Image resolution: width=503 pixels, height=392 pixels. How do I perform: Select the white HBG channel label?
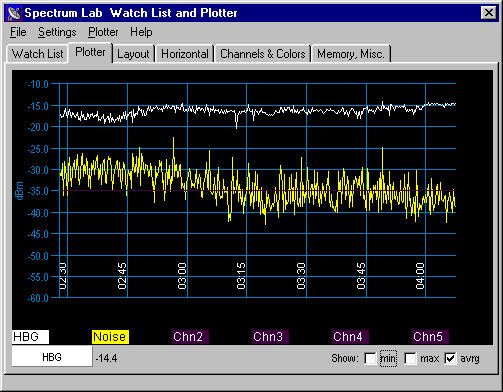coord(30,337)
